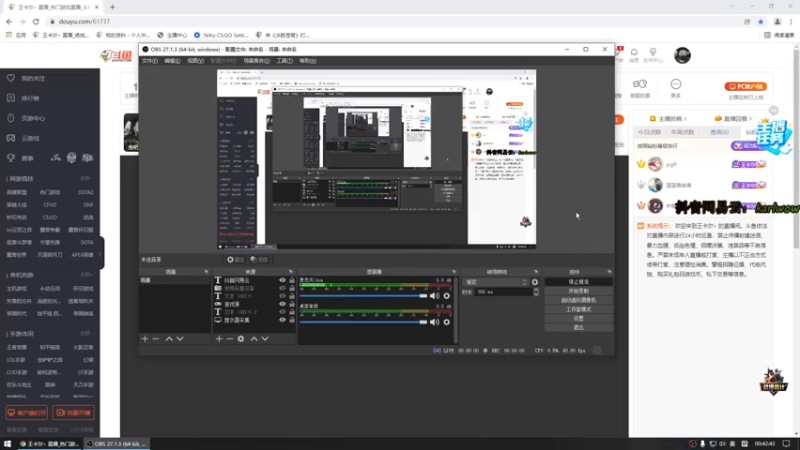Screen dimensions: 800x450
Task: Click the Stop Streaming button in OBS Controls
Action: [x=578, y=282]
